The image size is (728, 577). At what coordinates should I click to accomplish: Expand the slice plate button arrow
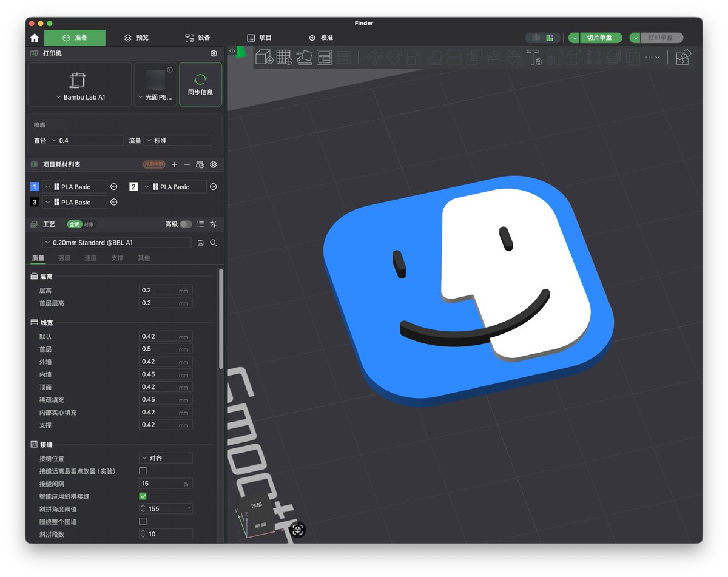point(574,38)
